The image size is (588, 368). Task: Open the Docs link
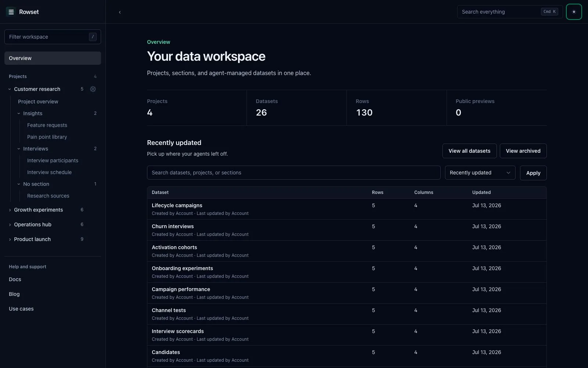click(15, 279)
